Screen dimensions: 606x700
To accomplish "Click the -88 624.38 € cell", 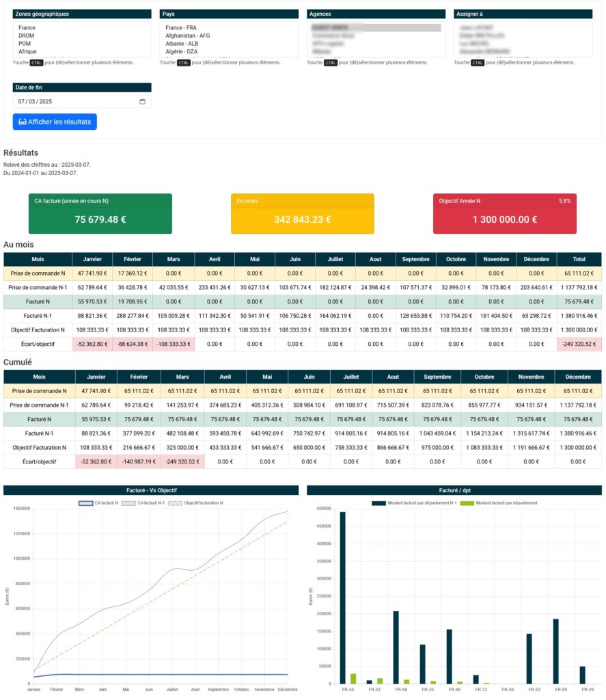I will 133,345.
